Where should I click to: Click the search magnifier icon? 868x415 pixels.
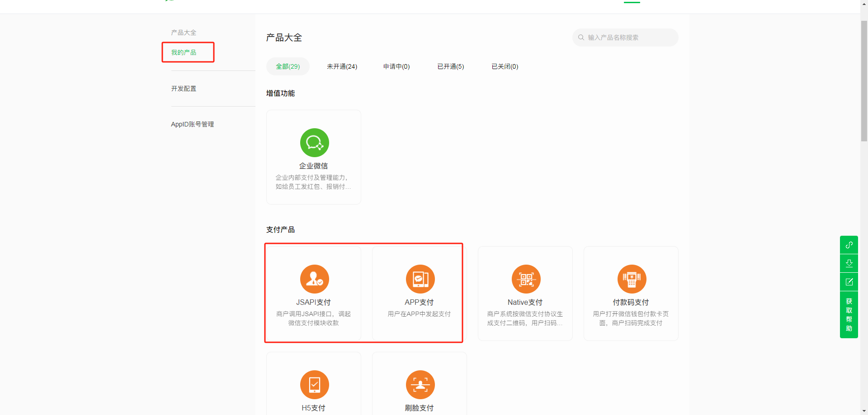581,37
